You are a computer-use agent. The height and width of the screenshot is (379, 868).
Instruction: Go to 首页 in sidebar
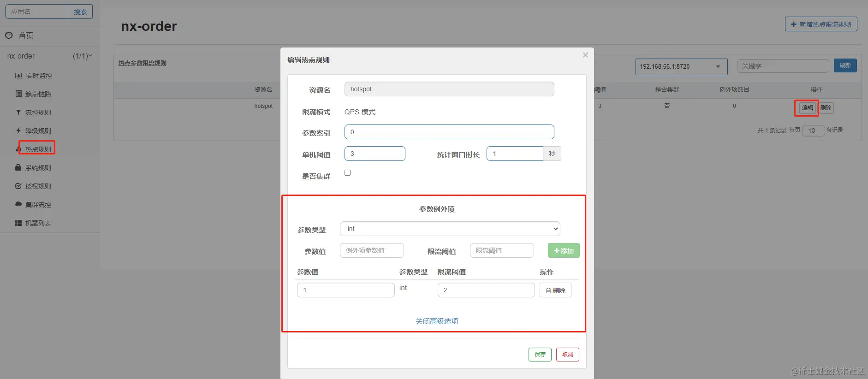click(x=26, y=36)
